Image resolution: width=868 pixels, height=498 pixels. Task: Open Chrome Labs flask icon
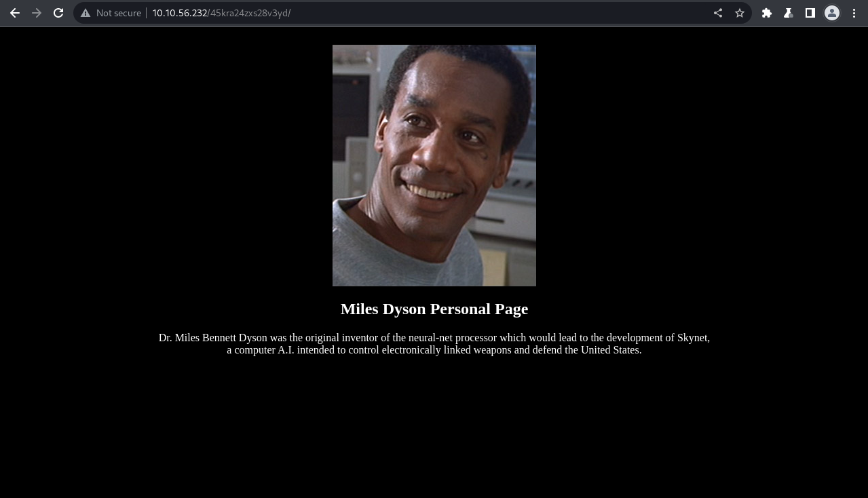pos(789,13)
